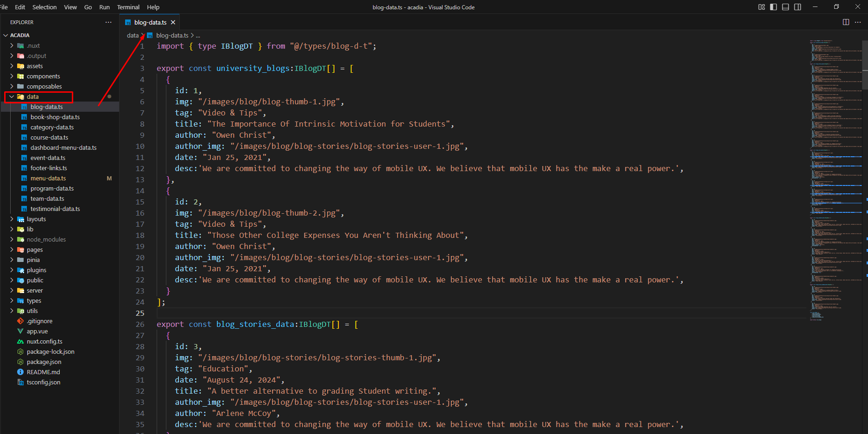This screenshot has height=434, width=868.
Task: Close the blog-data.ts tab
Action: (173, 22)
